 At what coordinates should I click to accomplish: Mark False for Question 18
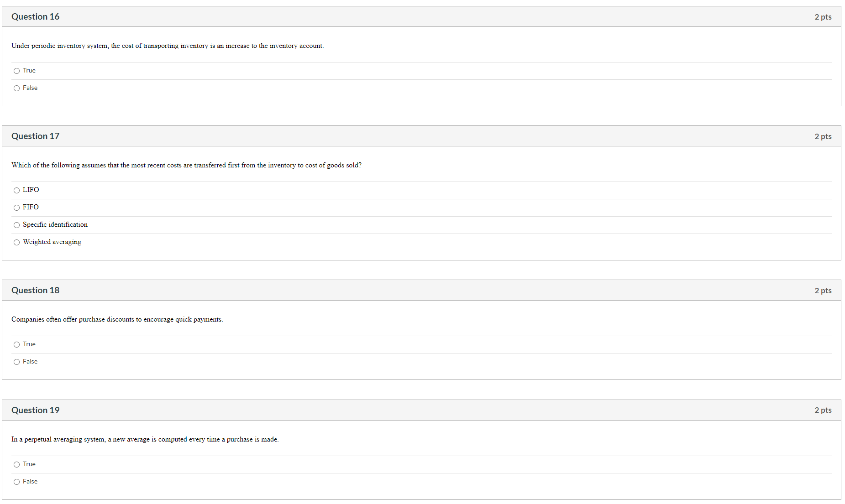(x=16, y=362)
